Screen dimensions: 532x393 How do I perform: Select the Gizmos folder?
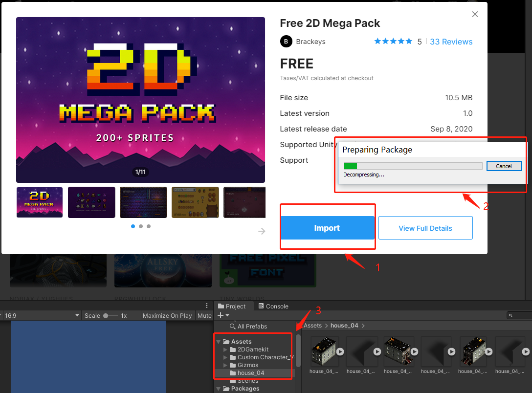(248, 365)
